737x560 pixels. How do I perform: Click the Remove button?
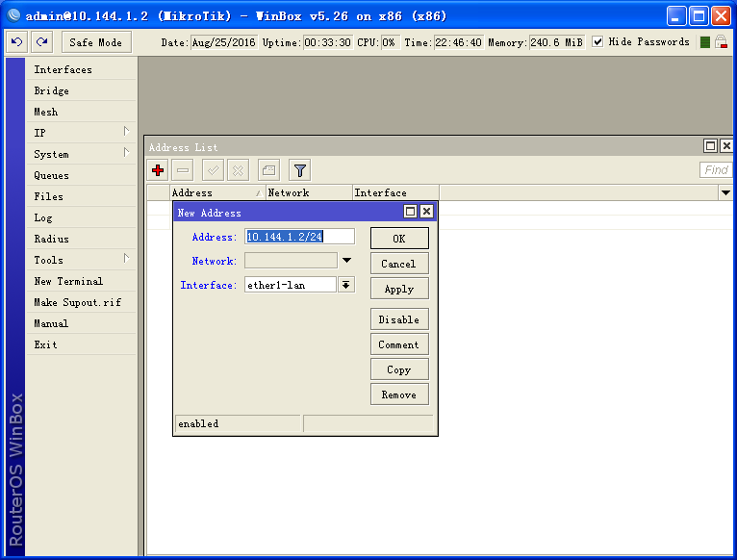pyautogui.click(x=399, y=395)
